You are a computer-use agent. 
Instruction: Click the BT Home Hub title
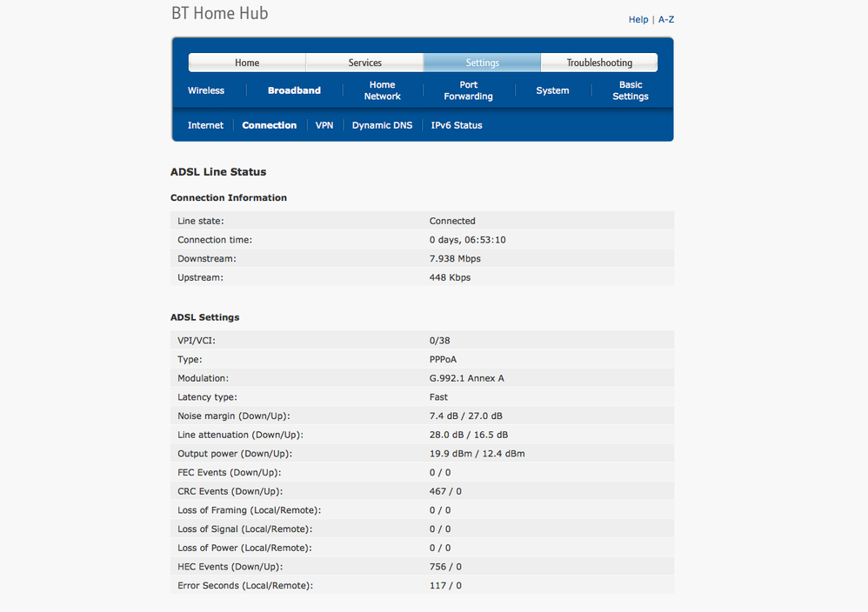click(x=220, y=13)
